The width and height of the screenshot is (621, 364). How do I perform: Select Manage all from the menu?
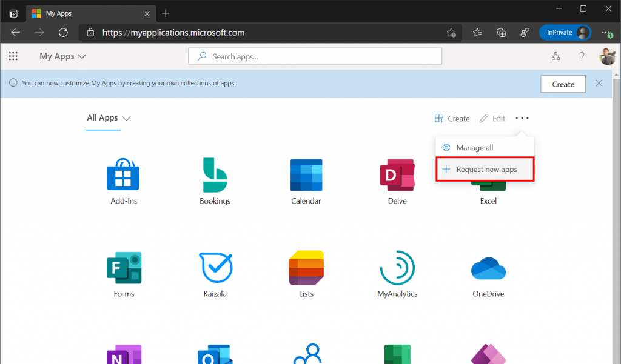485,148
